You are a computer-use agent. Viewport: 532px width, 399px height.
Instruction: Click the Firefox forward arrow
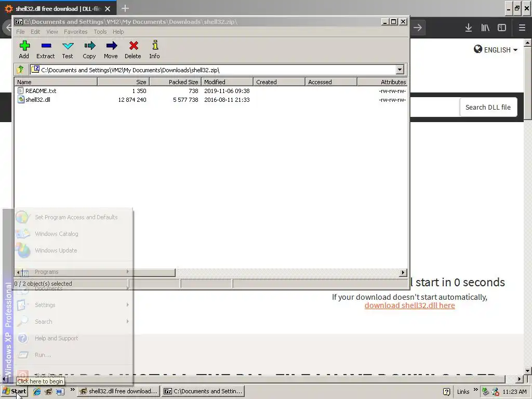click(418, 28)
